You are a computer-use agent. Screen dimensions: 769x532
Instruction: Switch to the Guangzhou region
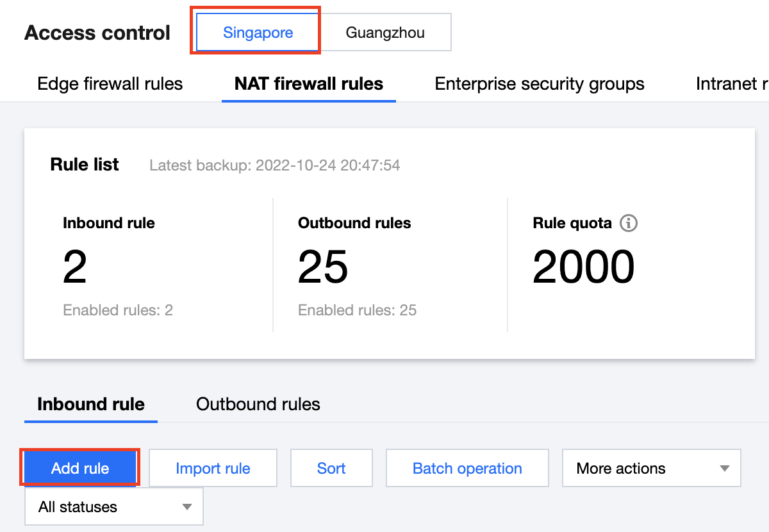pyautogui.click(x=385, y=32)
